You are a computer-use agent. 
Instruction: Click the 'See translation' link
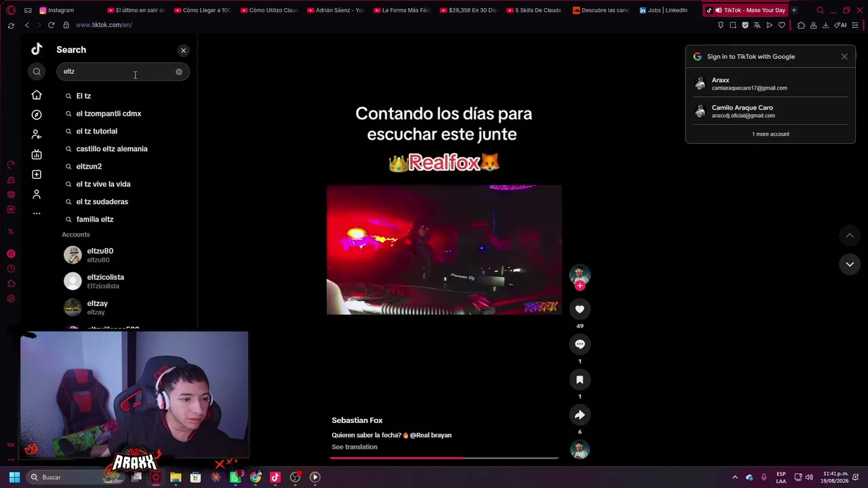pyautogui.click(x=354, y=447)
